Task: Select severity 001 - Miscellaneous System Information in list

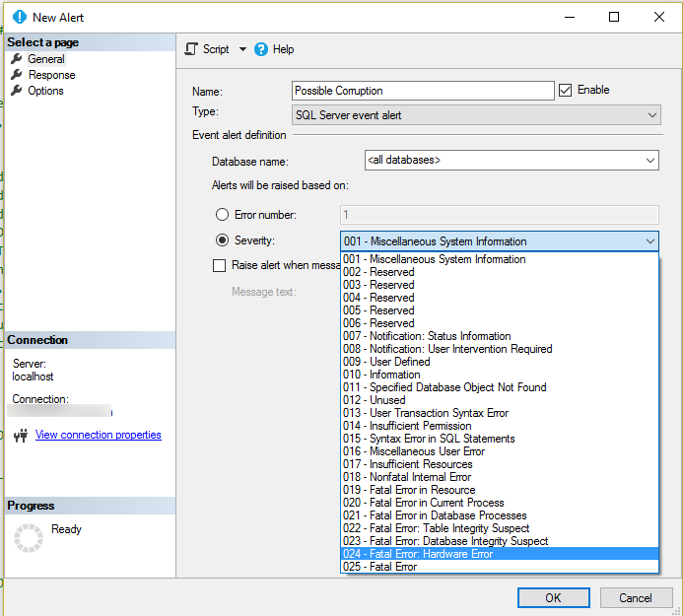Action: 499,259
